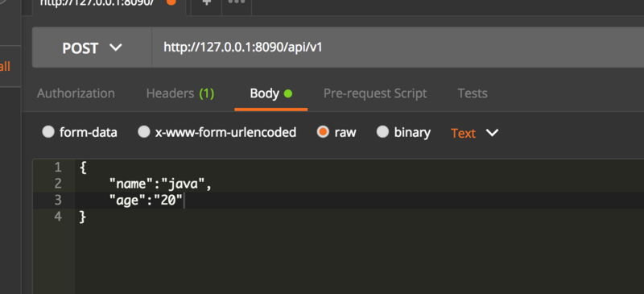
Task: Click line number 4 in editor gutter
Action: point(58,217)
